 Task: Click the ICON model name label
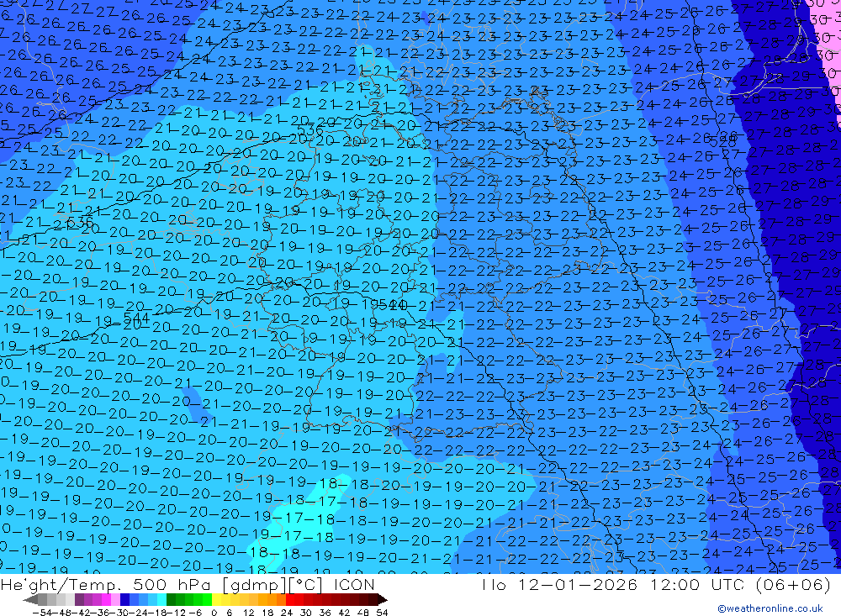click(353, 584)
